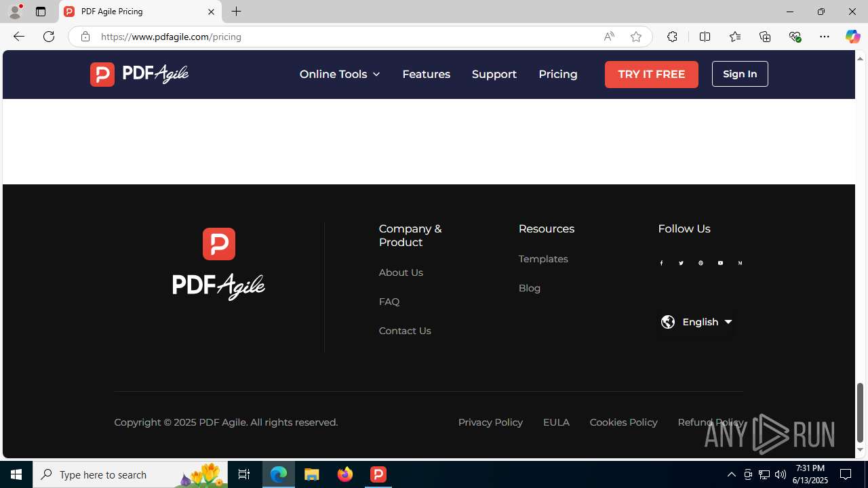View site information lock icon
Screen dimensions: 868x488
(85, 37)
